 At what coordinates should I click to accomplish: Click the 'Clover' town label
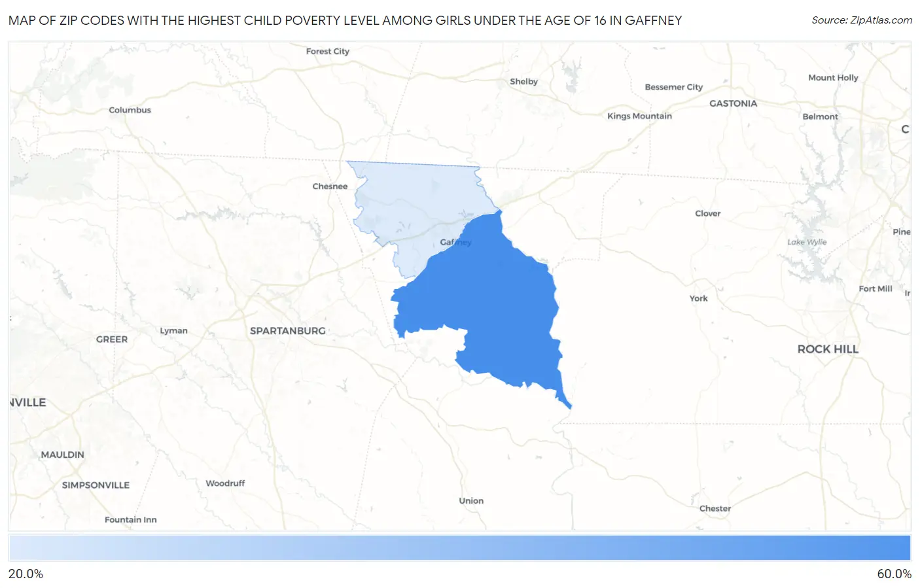tap(708, 213)
